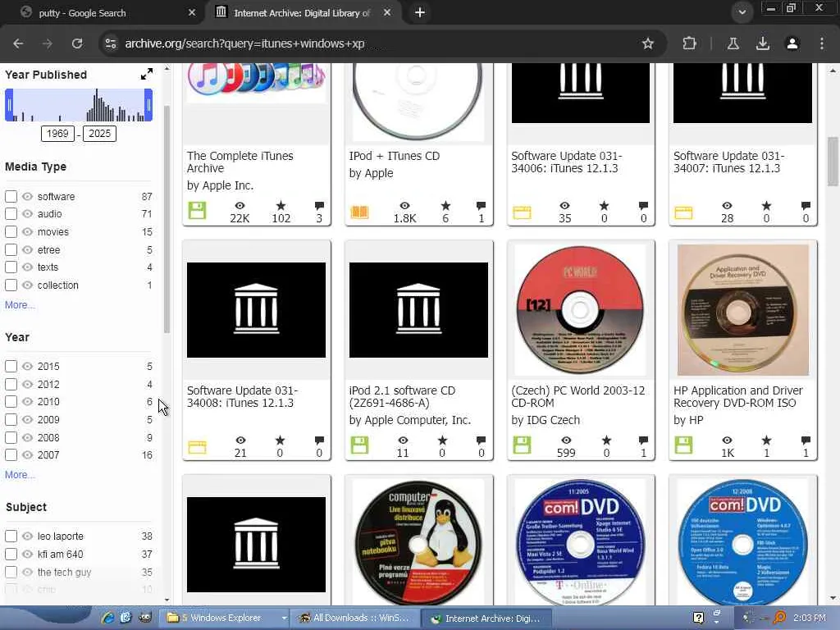Check the audio media type filter
Screen dimensions: 840x630
11,214
